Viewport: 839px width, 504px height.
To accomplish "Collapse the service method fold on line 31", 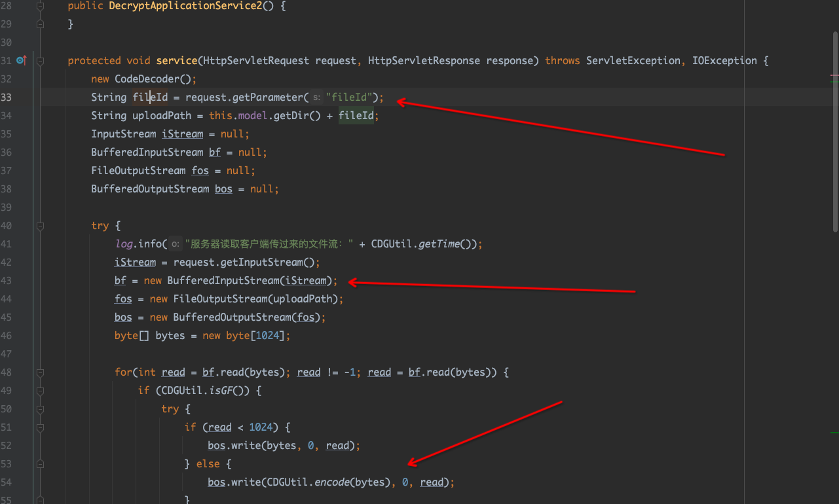I will click(x=41, y=61).
